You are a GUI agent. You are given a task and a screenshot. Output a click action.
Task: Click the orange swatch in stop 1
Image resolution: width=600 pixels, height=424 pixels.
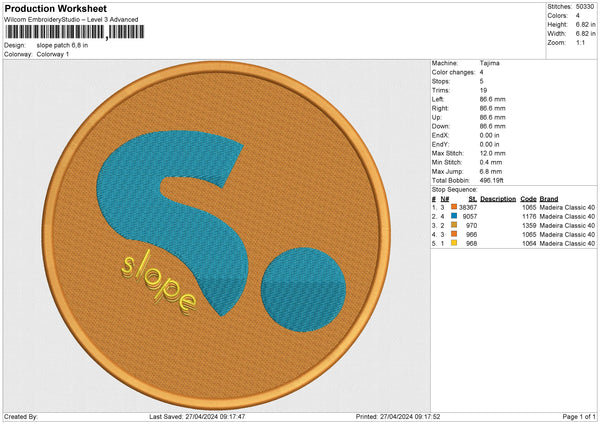coord(453,207)
